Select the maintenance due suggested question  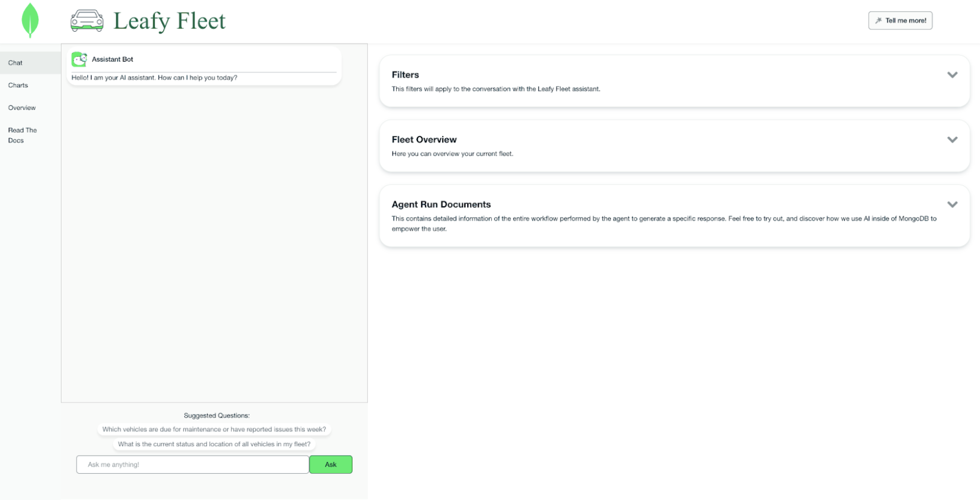coord(214,429)
